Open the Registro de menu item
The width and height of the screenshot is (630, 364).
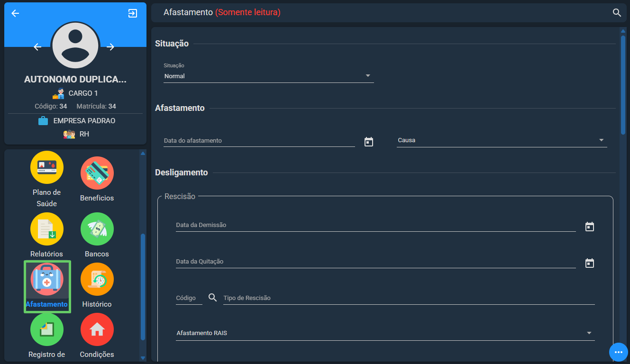47,336
